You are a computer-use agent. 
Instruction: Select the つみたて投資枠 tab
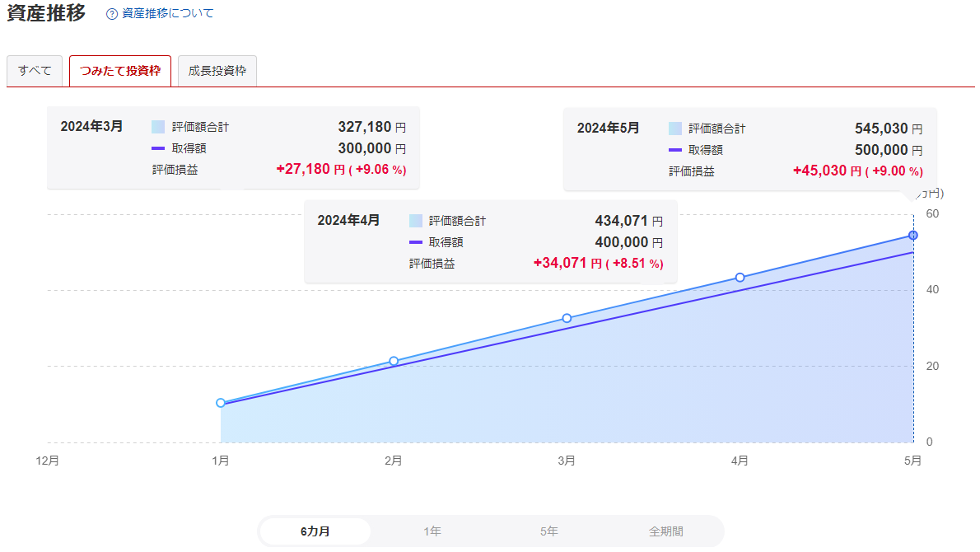(x=120, y=71)
